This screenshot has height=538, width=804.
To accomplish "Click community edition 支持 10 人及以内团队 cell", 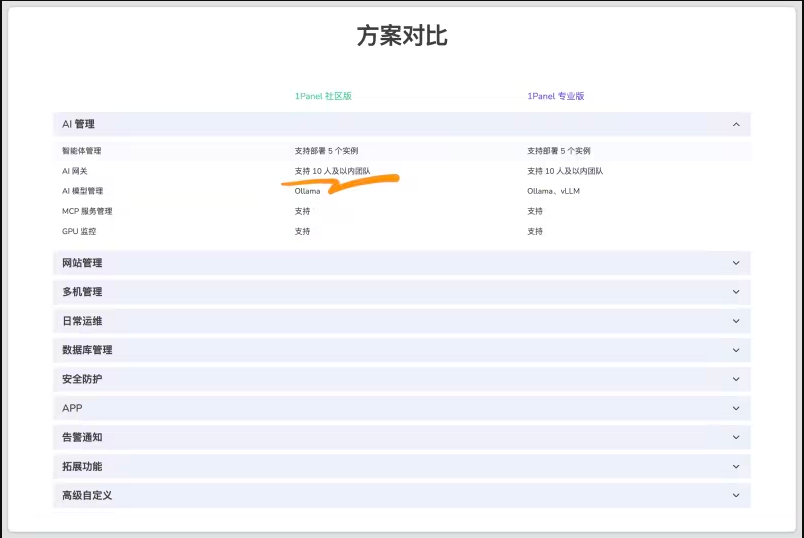I will 332,171.
